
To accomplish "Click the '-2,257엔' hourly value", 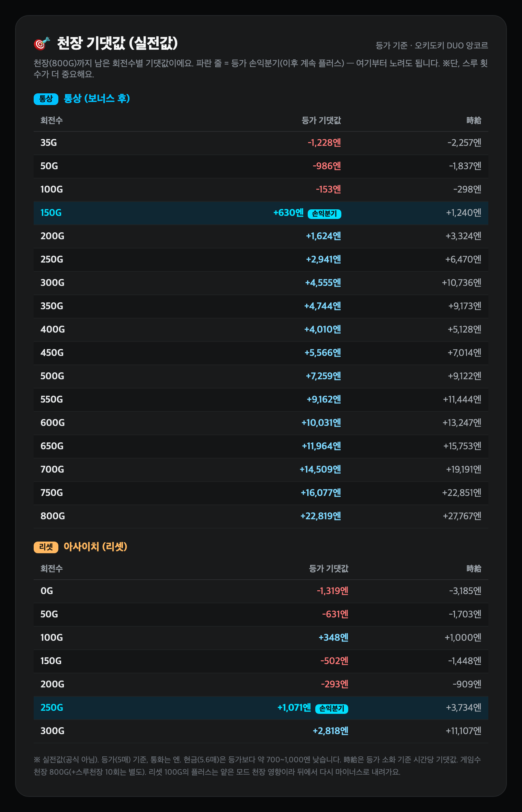I will tap(464, 143).
